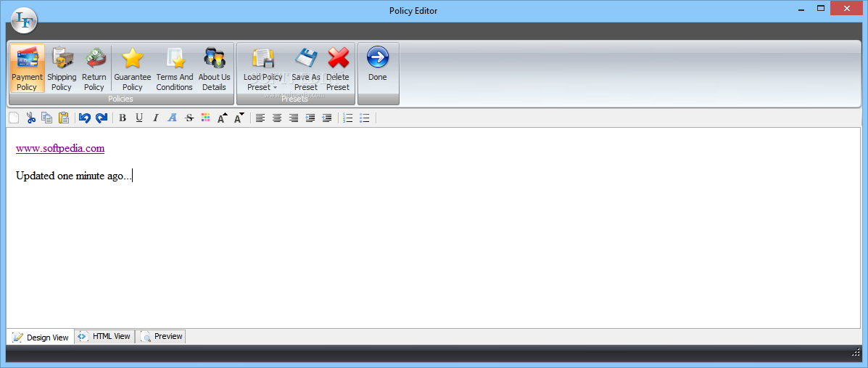Switch to the HTML View tab
The image size is (868, 368).
click(x=104, y=336)
